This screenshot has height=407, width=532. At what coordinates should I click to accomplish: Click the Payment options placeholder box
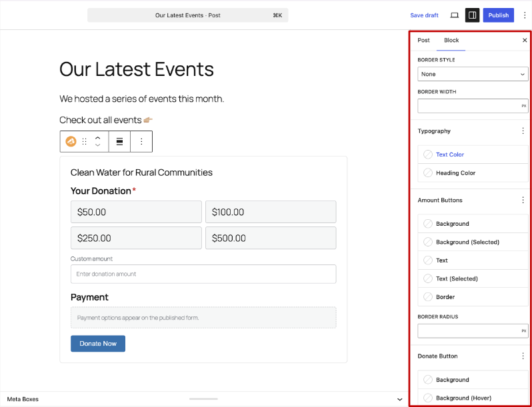(203, 318)
